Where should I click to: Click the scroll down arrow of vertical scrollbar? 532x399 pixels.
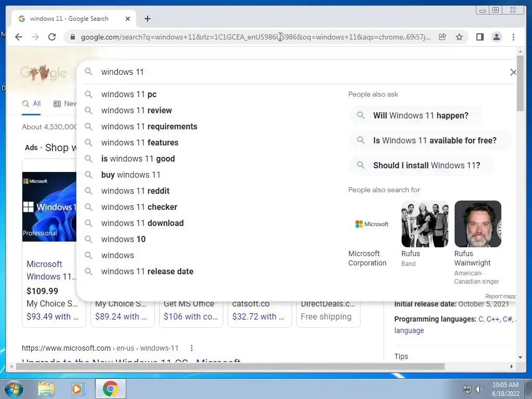(520, 357)
